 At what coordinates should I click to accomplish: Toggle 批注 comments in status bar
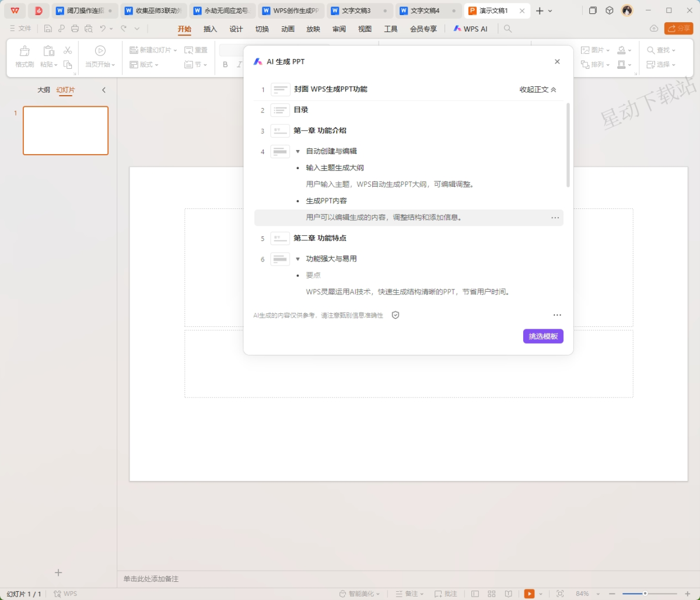[x=446, y=594]
